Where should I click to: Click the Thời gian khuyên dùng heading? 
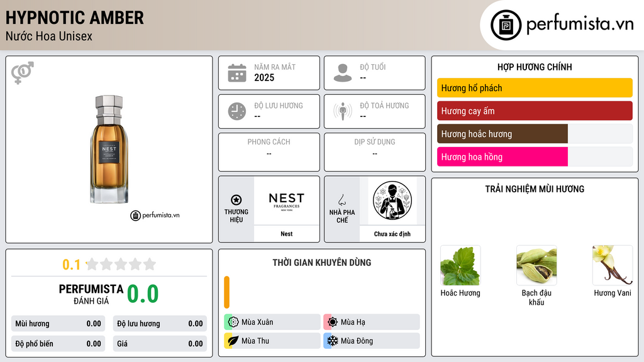(x=322, y=262)
